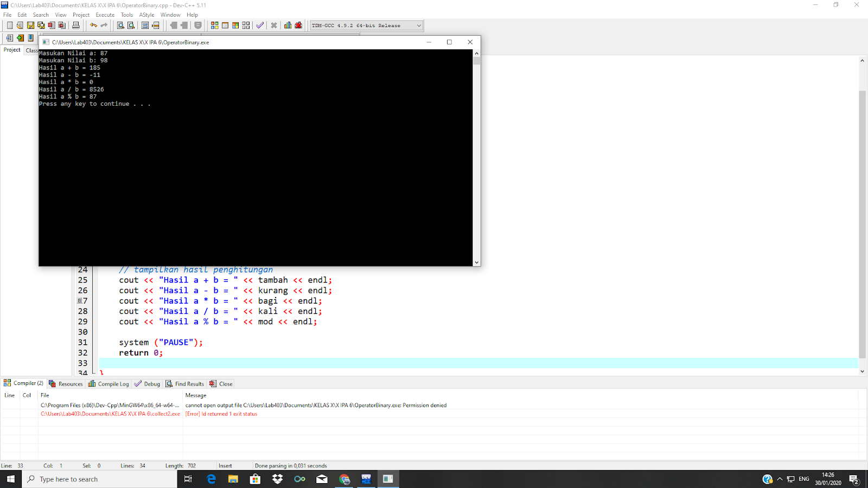Show hidden system tray icons chevron
Image resolution: width=868 pixels, height=488 pixels.
coord(780,479)
